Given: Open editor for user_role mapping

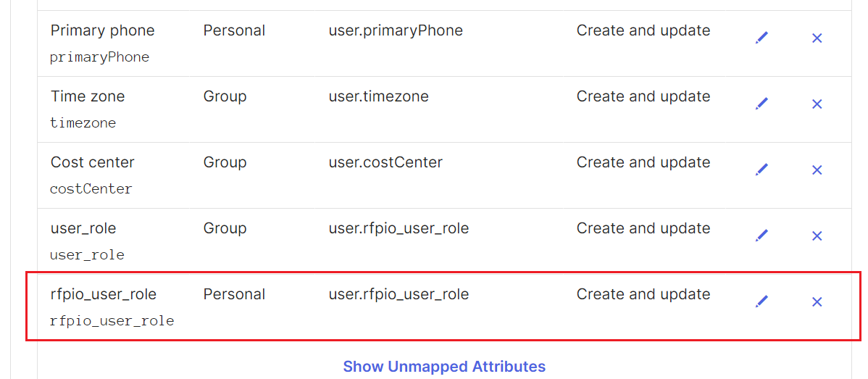Looking at the screenshot, I should 761,235.
